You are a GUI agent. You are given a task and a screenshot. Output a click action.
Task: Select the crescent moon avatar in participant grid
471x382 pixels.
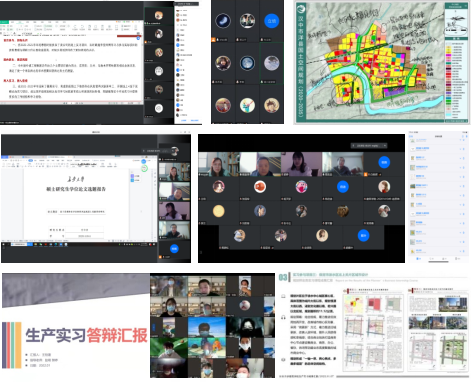click(x=223, y=21)
